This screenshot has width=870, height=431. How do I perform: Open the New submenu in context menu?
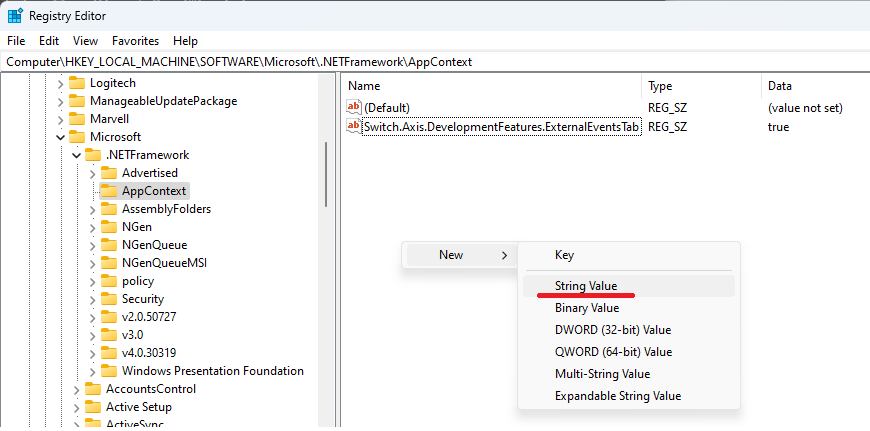[460, 255]
